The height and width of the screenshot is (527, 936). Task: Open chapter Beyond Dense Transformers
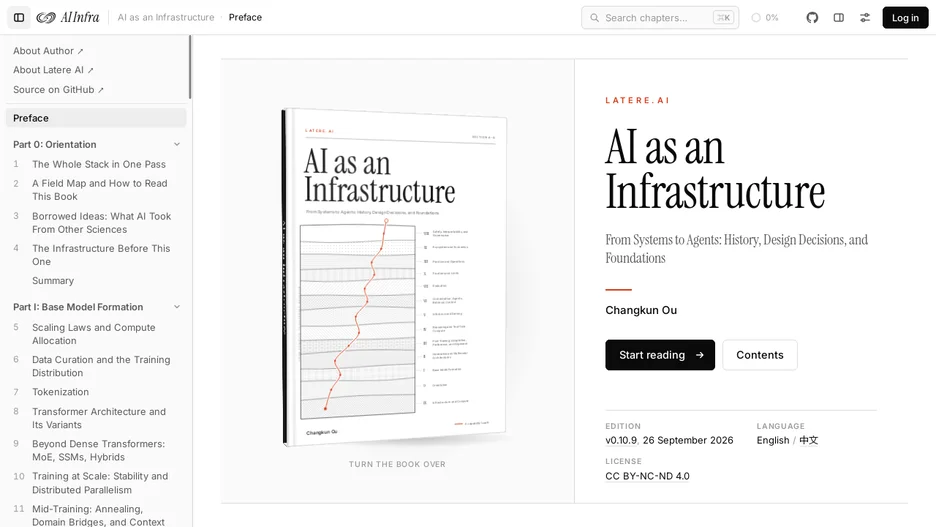coord(98,451)
